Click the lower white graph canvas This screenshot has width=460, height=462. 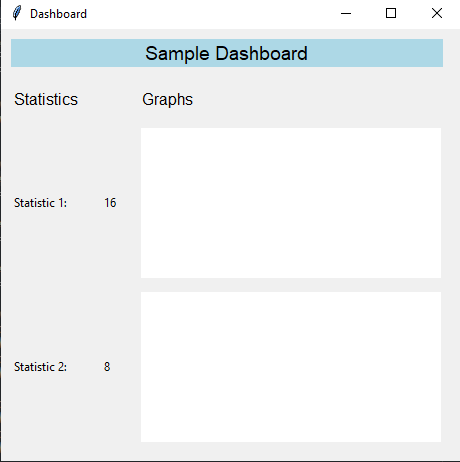(x=291, y=367)
